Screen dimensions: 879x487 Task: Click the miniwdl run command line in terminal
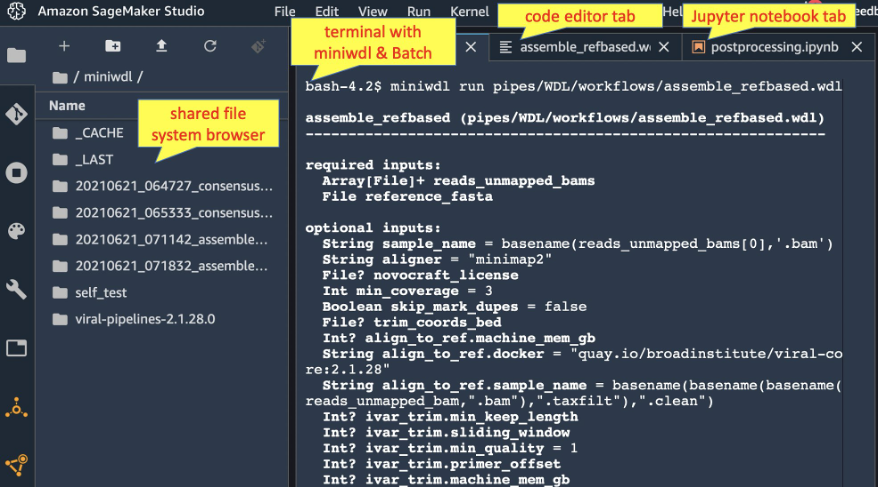pyautogui.click(x=573, y=86)
